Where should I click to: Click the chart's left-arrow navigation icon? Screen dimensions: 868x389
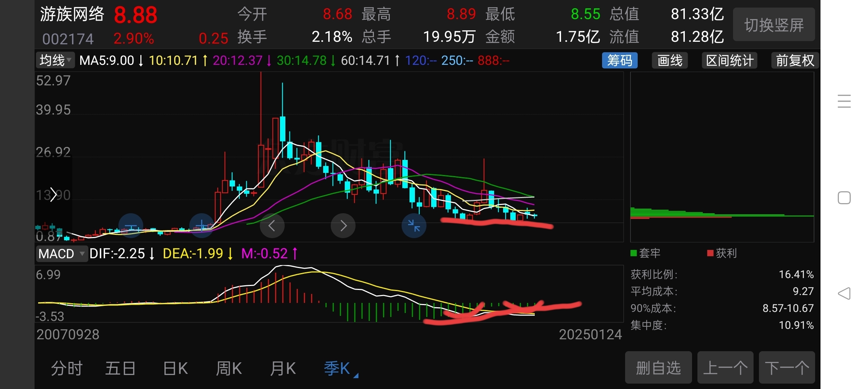pyautogui.click(x=272, y=225)
